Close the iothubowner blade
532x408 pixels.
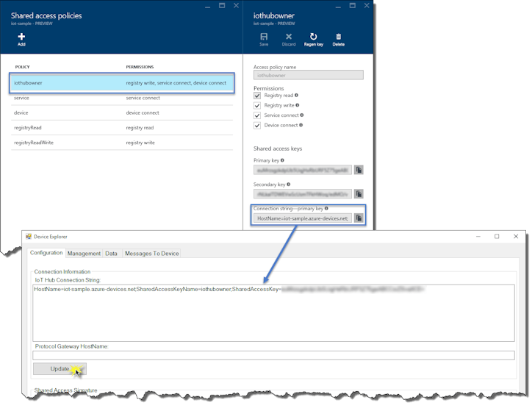point(367,5)
